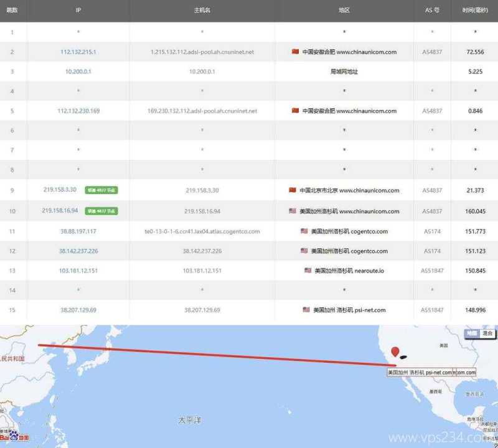This screenshot has width=498, height=448.
Task: Click the map tooltip label 美国加州 洛杉矶 psi-net.com
Action: coord(420,372)
